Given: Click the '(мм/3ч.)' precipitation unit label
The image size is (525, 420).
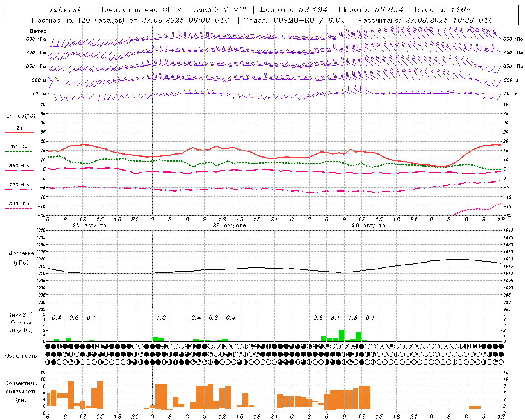Looking at the screenshot, I should pyautogui.click(x=21, y=315).
